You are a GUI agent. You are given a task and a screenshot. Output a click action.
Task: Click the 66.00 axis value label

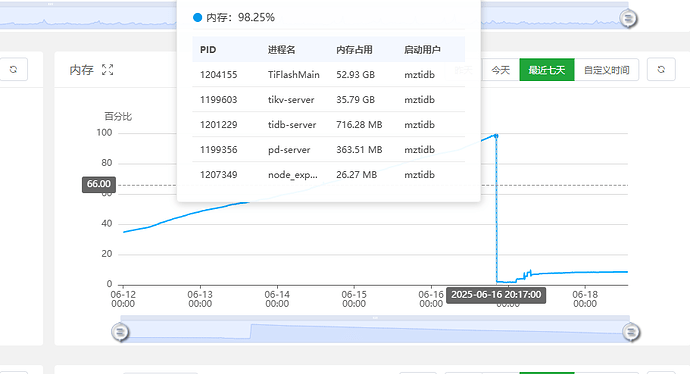point(99,184)
